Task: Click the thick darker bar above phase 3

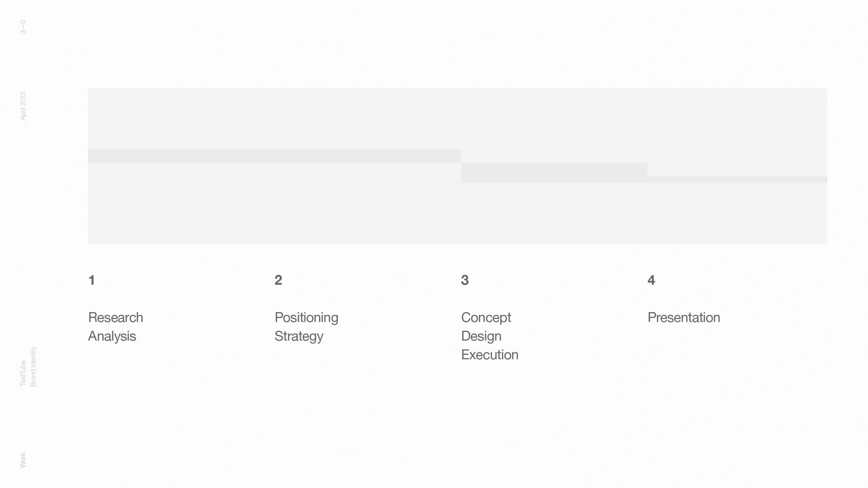Action: coord(554,173)
